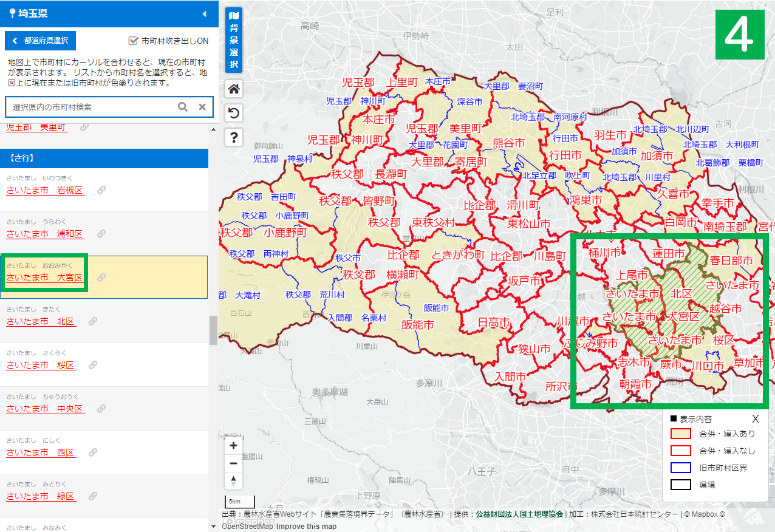
Task: Click link icon beside さいたま市 緑区
Action: tap(93, 496)
